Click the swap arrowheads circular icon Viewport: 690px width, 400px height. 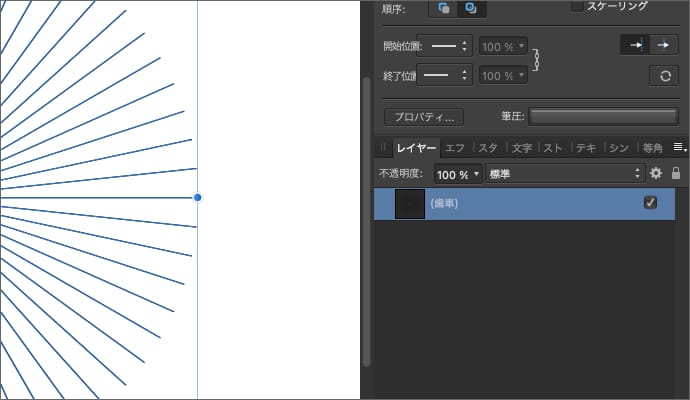663,76
